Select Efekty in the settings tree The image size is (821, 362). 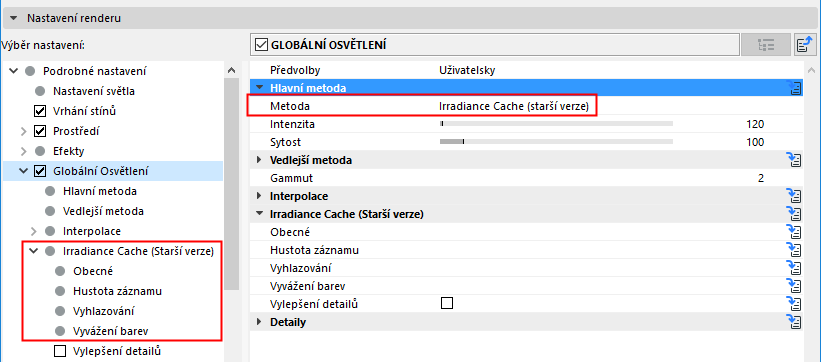click(69, 151)
